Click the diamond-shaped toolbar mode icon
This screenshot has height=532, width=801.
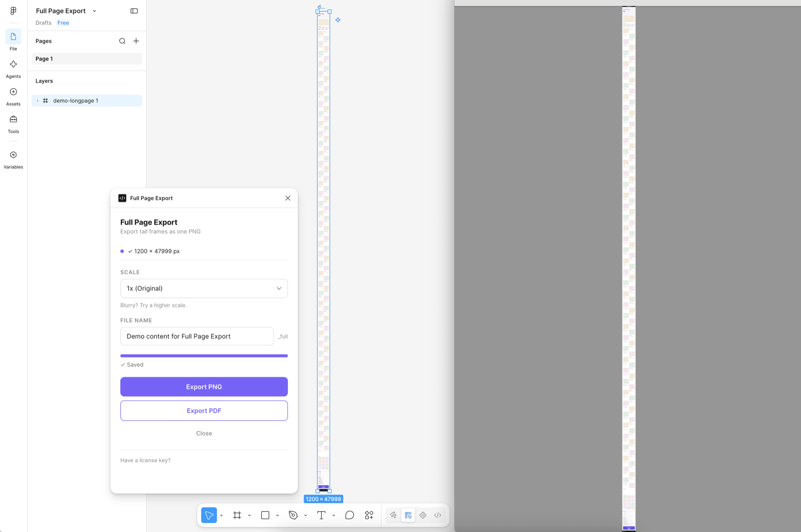tap(423, 515)
